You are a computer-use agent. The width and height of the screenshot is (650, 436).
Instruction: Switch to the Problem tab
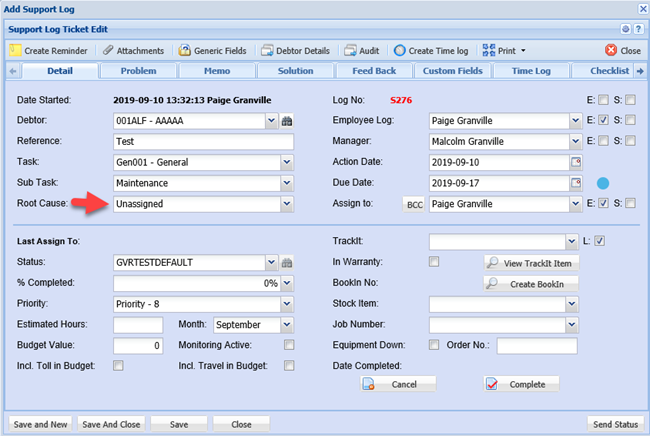(x=138, y=71)
